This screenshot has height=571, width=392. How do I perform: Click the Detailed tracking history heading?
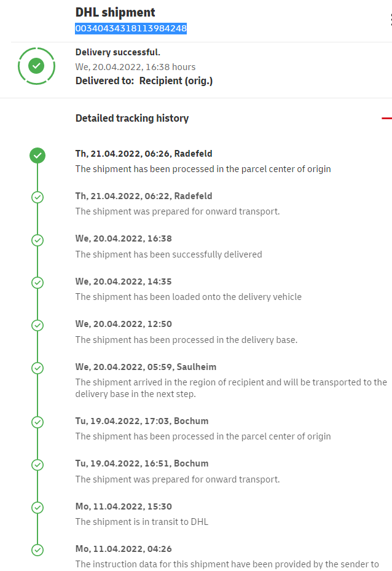[132, 118]
